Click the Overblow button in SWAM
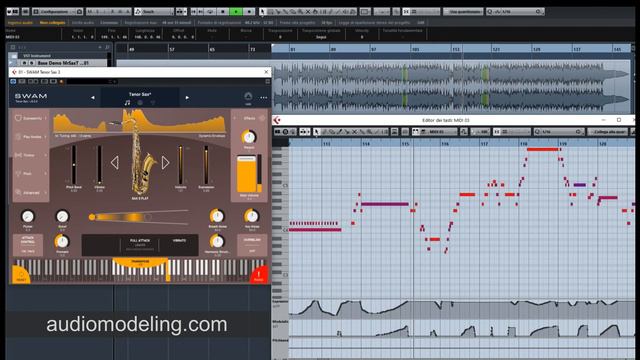640x360 pixels. (x=252, y=245)
